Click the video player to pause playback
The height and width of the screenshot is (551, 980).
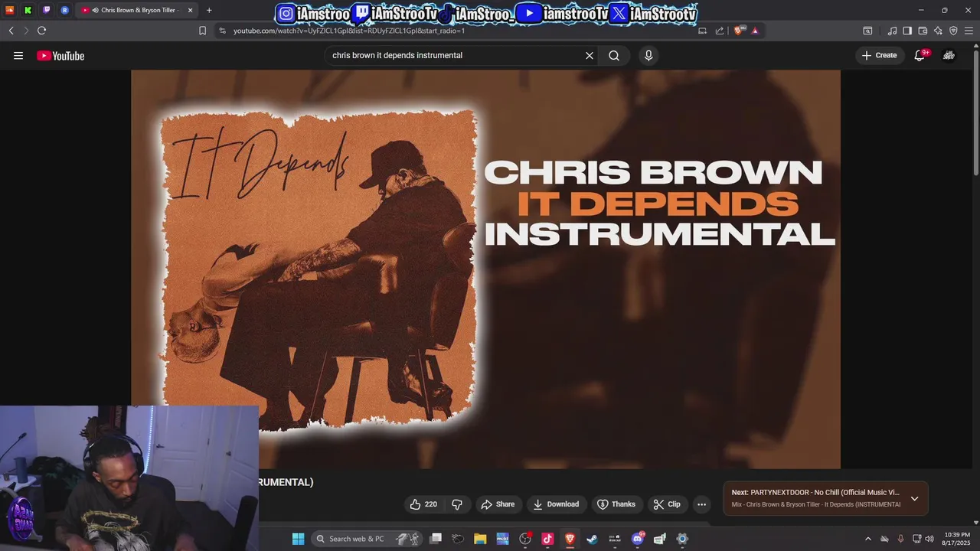pos(485,269)
